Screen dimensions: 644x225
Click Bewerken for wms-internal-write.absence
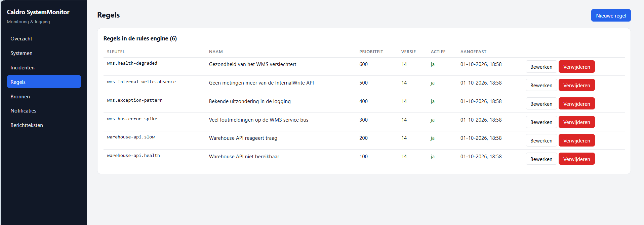tap(541, 85)
